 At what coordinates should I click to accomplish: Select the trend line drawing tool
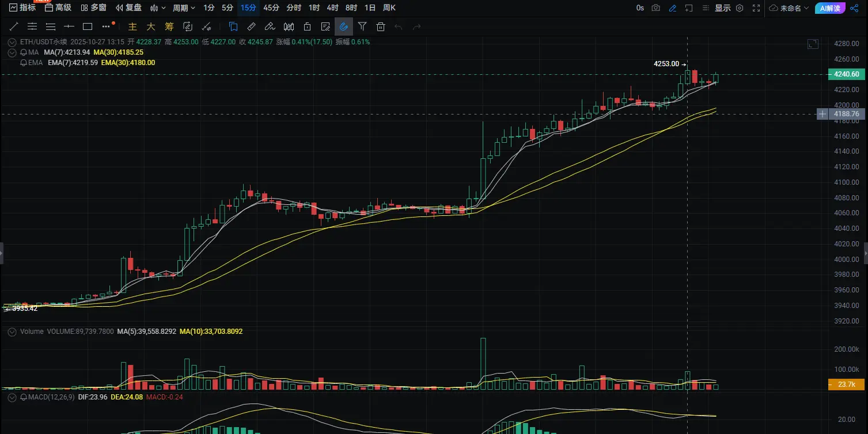pos(14,26)
